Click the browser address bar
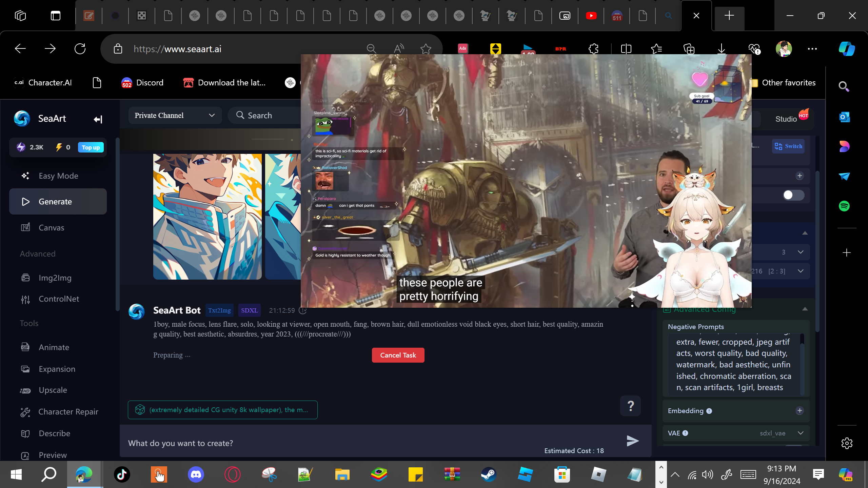The height and width of the screenshot is (488, 868). 237,49
